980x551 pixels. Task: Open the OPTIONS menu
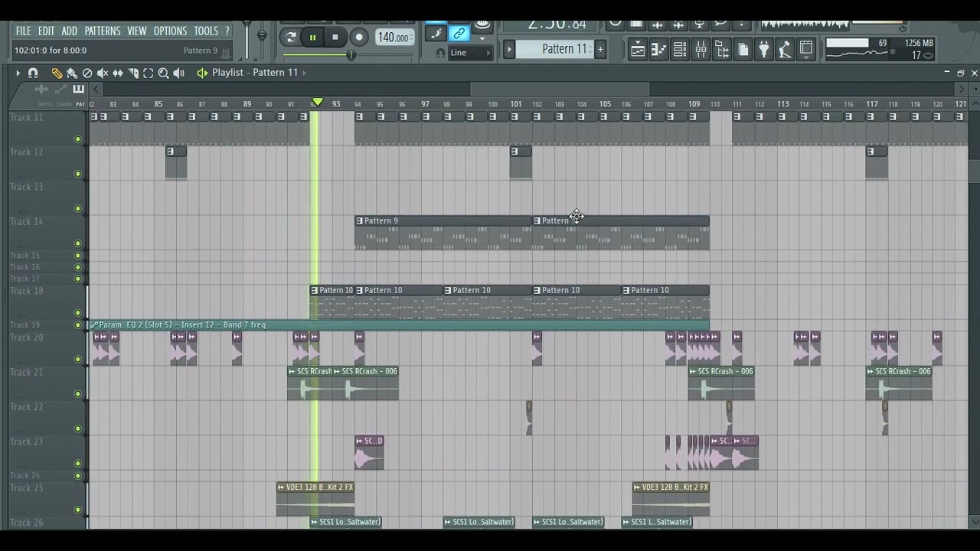170,31
